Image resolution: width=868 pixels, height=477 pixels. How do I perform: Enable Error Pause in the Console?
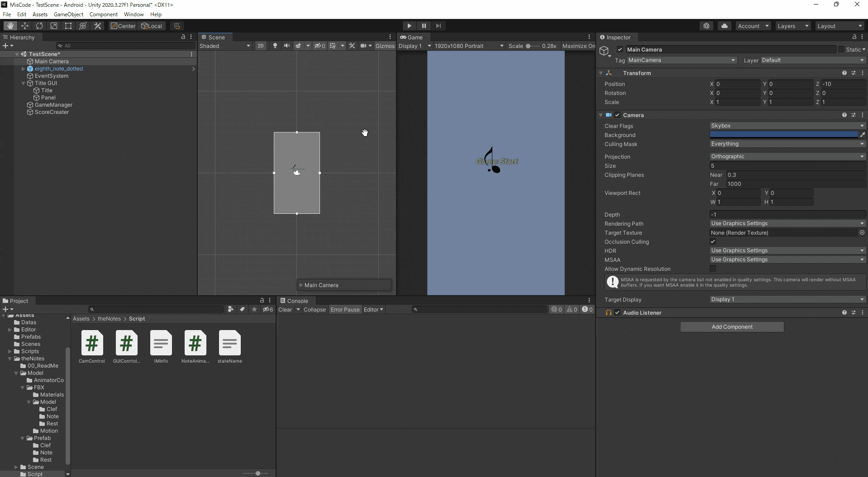pyautogui.click(x=345, y=309)
